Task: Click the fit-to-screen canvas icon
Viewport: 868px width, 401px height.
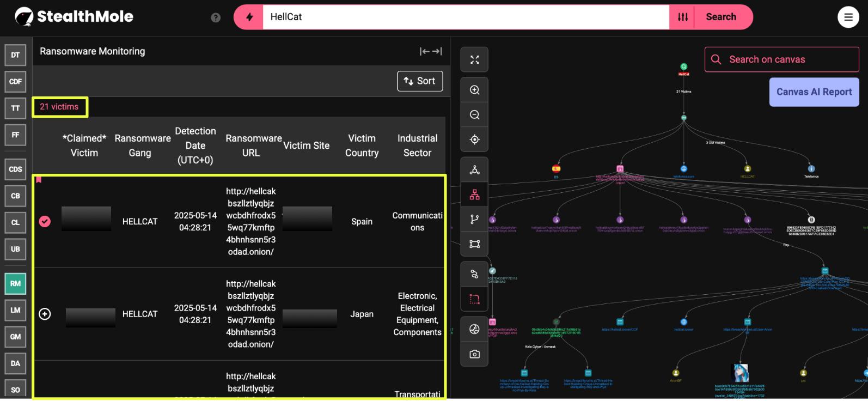Action: point(474,60)
